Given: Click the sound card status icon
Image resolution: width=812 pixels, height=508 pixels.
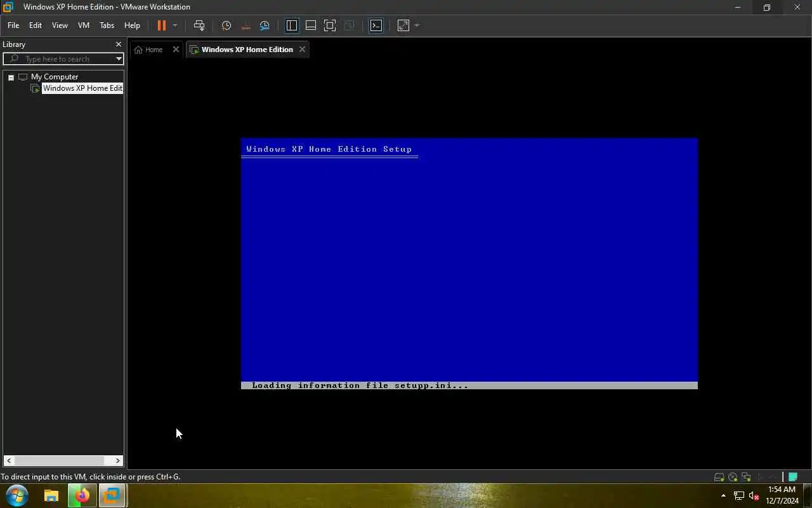Looking at the screenshot, I should [x=773, y=477].
